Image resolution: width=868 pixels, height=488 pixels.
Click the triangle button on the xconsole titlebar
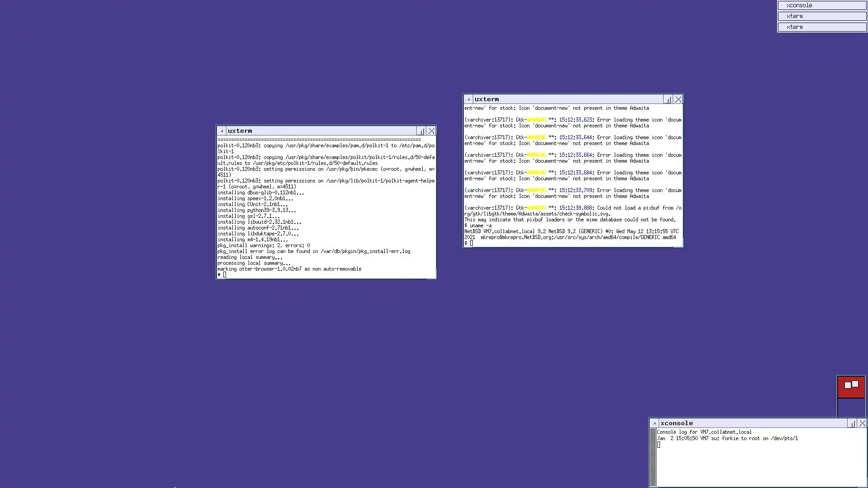654,423
